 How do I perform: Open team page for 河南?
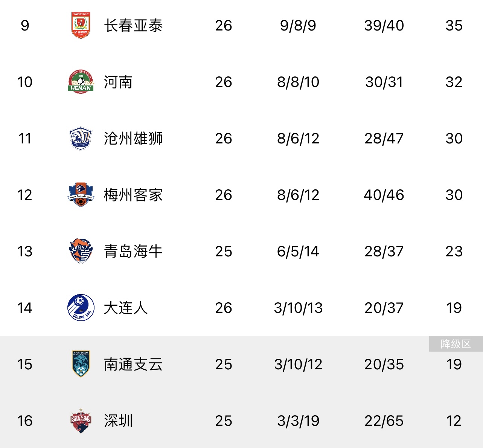pos(118,82)
